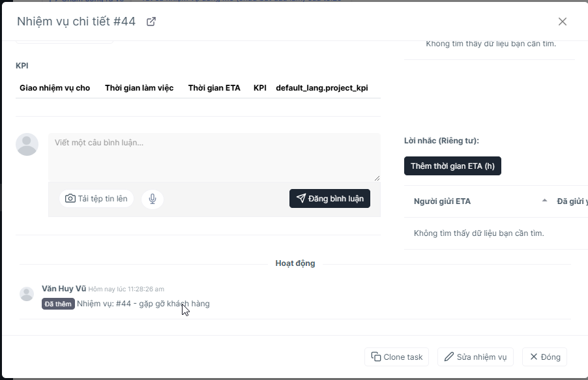Focus the Viết một câu bình luận field

click(214, 158)
